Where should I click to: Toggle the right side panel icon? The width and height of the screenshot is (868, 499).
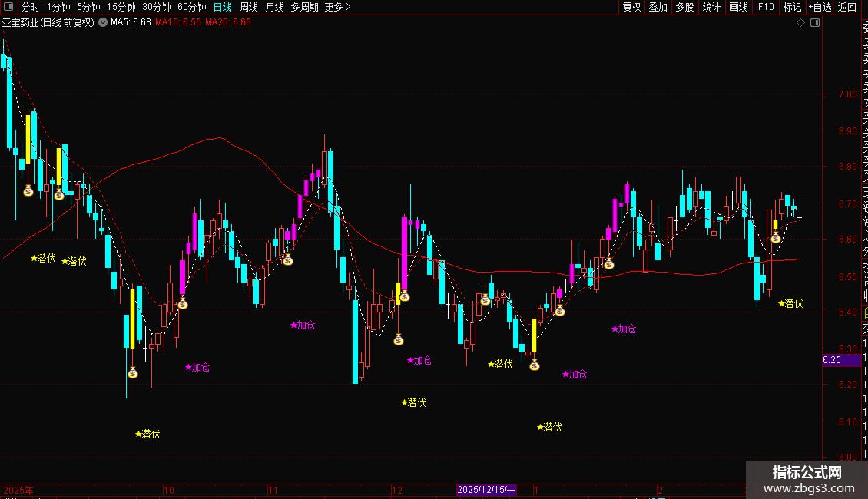pyautogui.click(x=815, y=23)
